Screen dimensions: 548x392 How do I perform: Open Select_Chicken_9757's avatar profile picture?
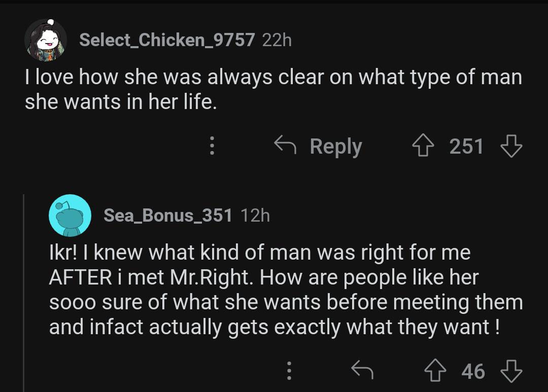point(46,40)
